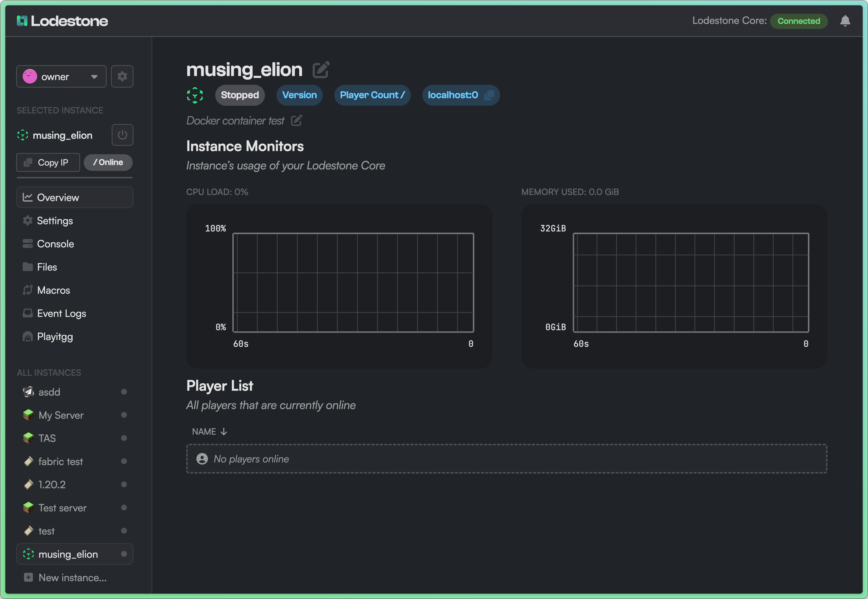Click 1.20.2 instance icon
This screenshot has height=599, width=868.
click(x=28, y=485)
